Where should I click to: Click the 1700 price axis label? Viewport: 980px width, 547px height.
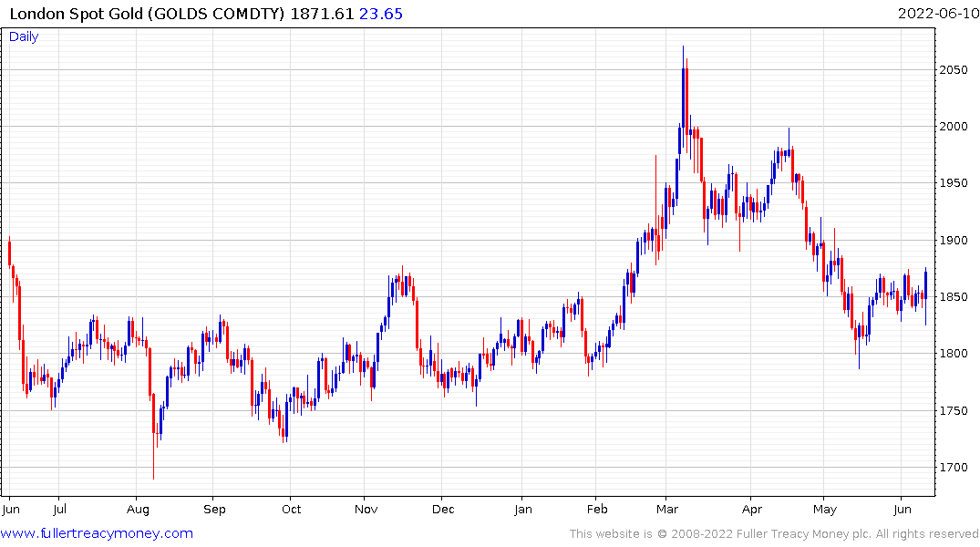[x=954, y=468]
